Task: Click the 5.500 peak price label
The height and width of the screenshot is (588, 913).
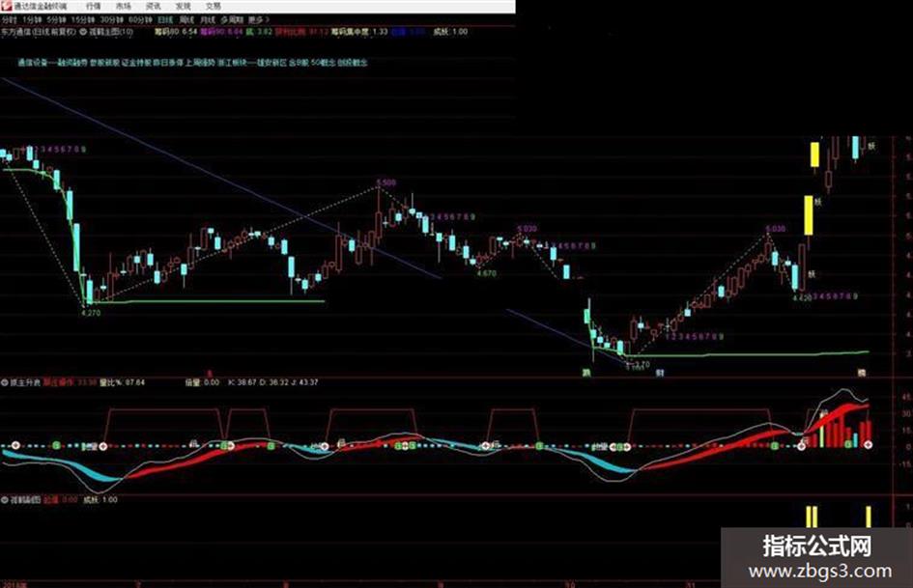Action: (x=386, y=182)
